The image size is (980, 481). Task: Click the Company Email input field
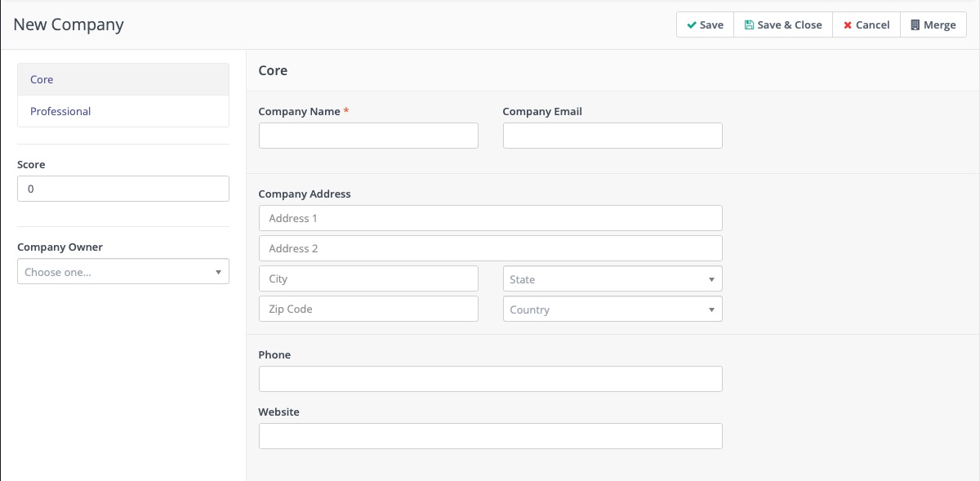(x=612, y=135)
